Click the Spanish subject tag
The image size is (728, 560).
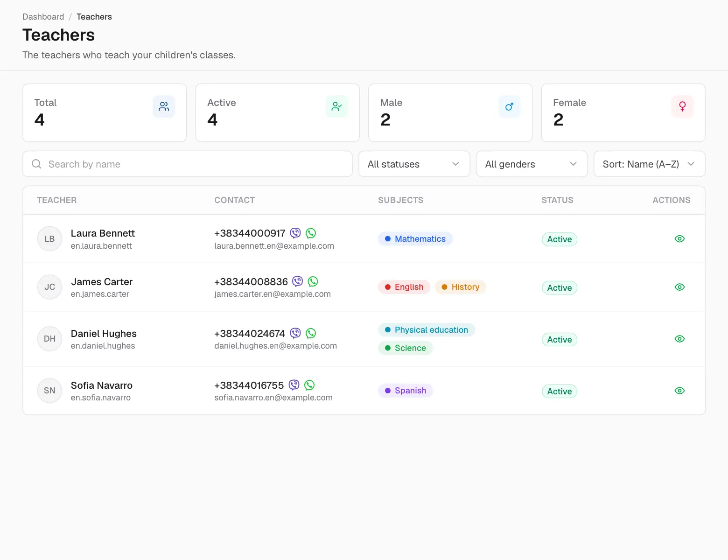406,391
